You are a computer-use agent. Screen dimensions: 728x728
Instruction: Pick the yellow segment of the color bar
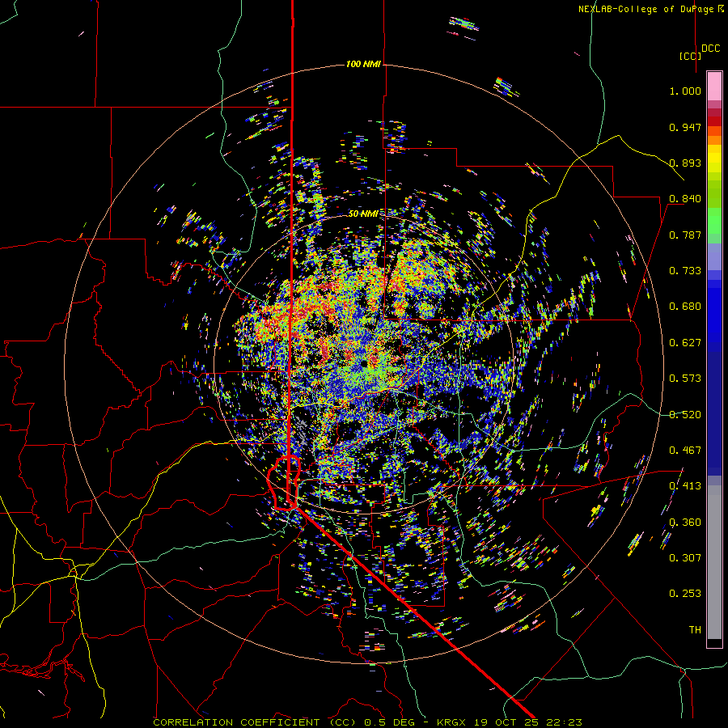[714, 158]
